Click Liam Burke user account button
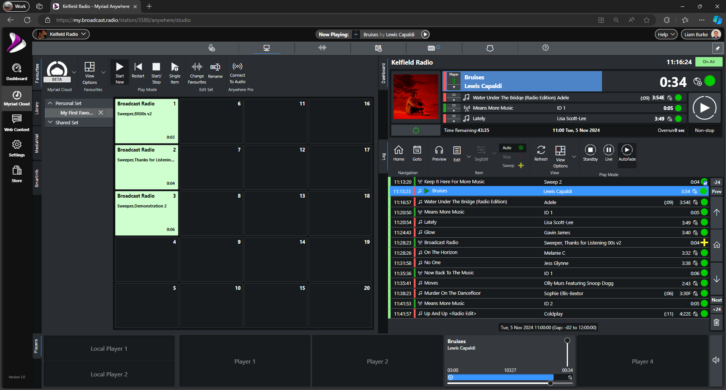 [701, 34]
